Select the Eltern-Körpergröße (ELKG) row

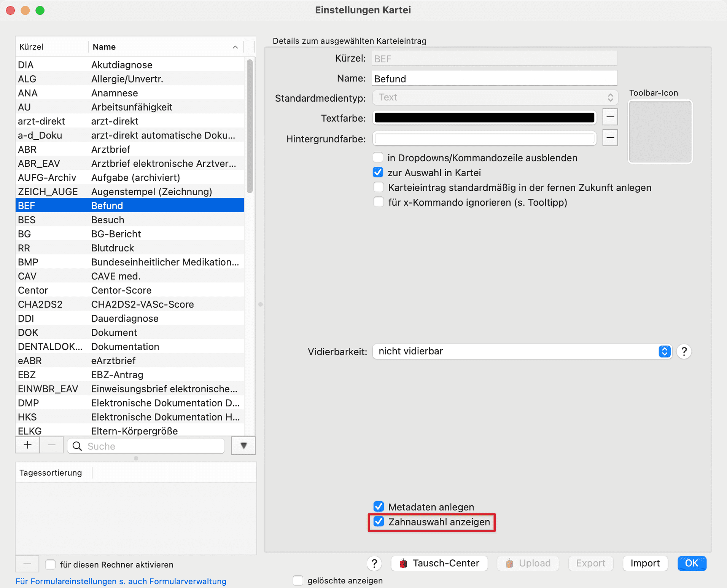(129, 431)
